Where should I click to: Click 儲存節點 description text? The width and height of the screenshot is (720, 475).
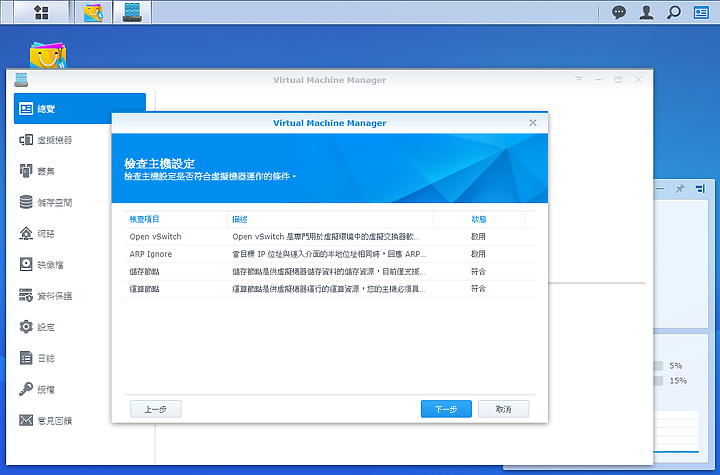(329, 271)
